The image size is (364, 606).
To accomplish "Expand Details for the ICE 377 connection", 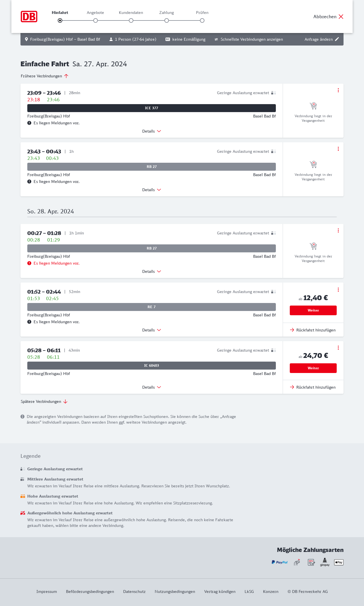I will tap(152, 131).
